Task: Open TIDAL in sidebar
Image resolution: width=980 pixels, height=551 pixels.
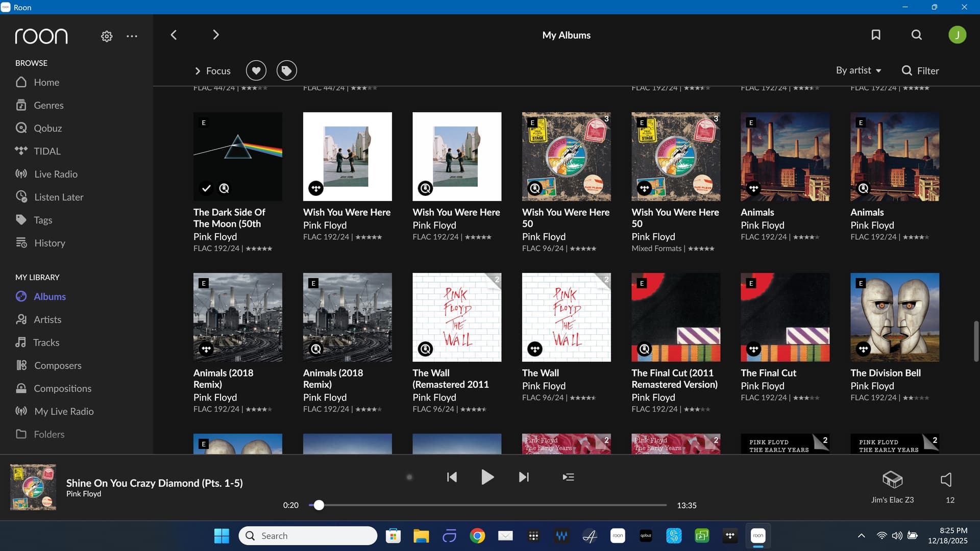Action: tap(47, 151)
